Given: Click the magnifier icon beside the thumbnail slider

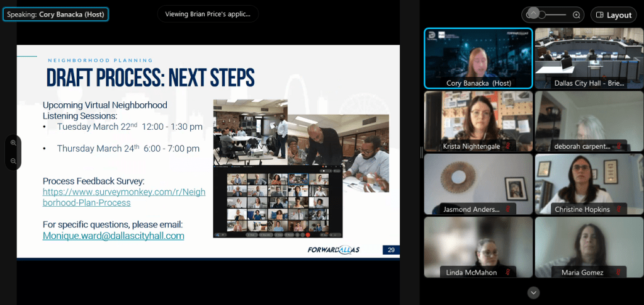Looking at the screenshot, I should 576,14.
